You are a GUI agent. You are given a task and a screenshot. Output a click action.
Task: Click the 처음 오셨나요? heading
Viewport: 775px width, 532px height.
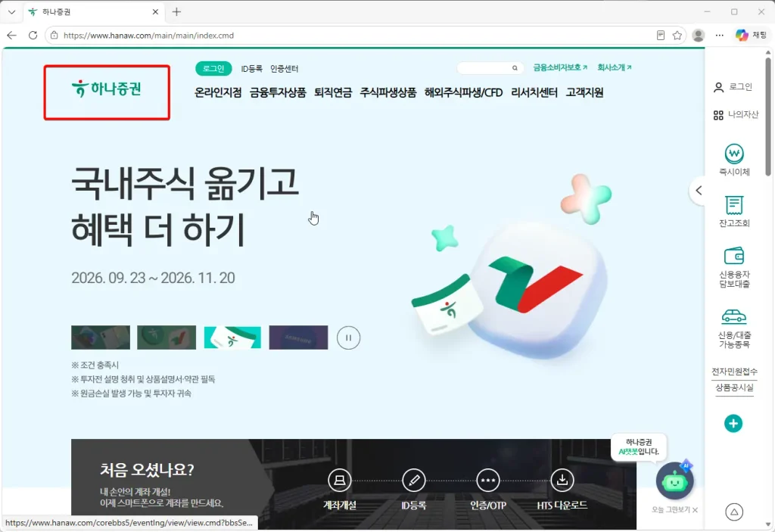[x=147, y=469]
